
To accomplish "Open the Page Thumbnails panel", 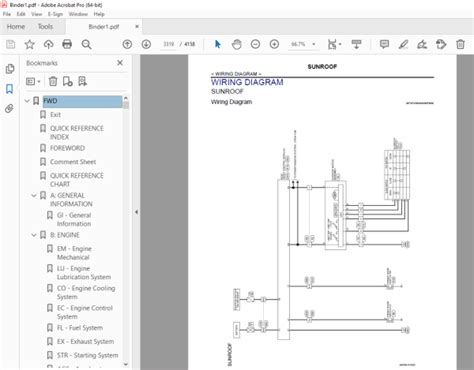I will pos(10,69).
